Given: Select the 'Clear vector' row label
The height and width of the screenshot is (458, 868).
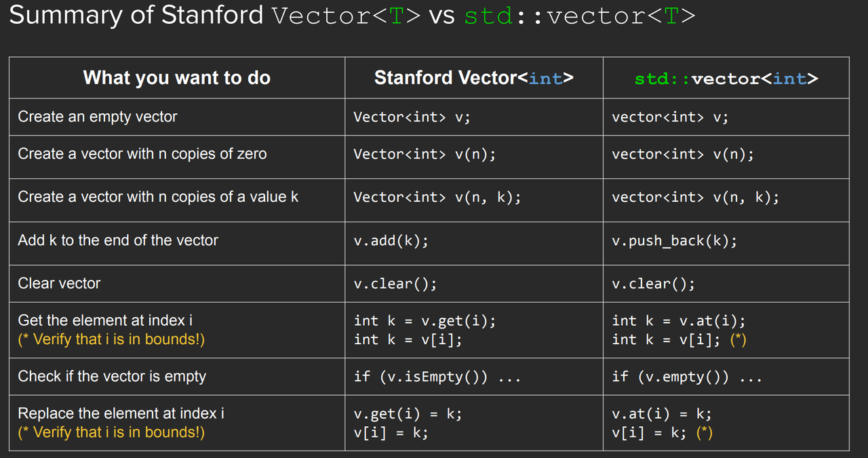Looking at the screenshot, I should pos(59,283).
